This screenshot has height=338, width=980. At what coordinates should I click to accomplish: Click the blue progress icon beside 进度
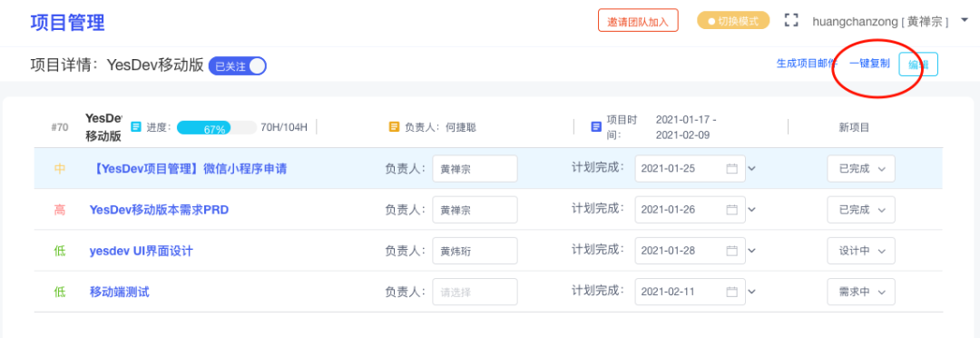135,127
